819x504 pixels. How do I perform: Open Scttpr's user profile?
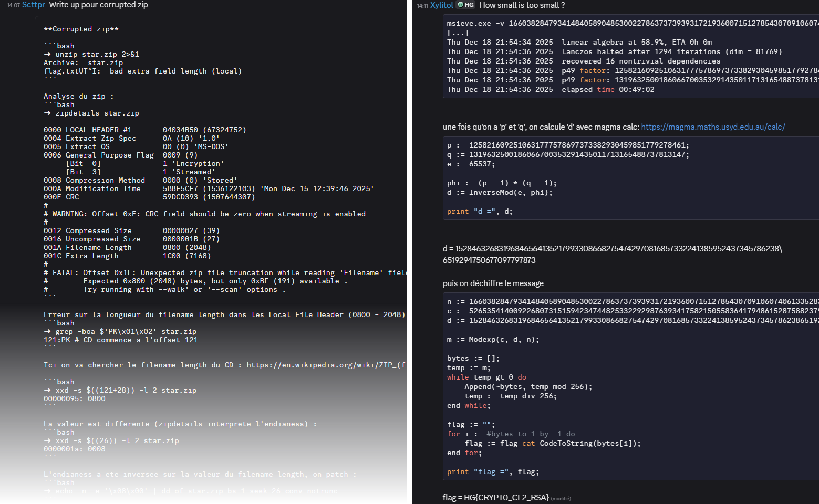33,5
